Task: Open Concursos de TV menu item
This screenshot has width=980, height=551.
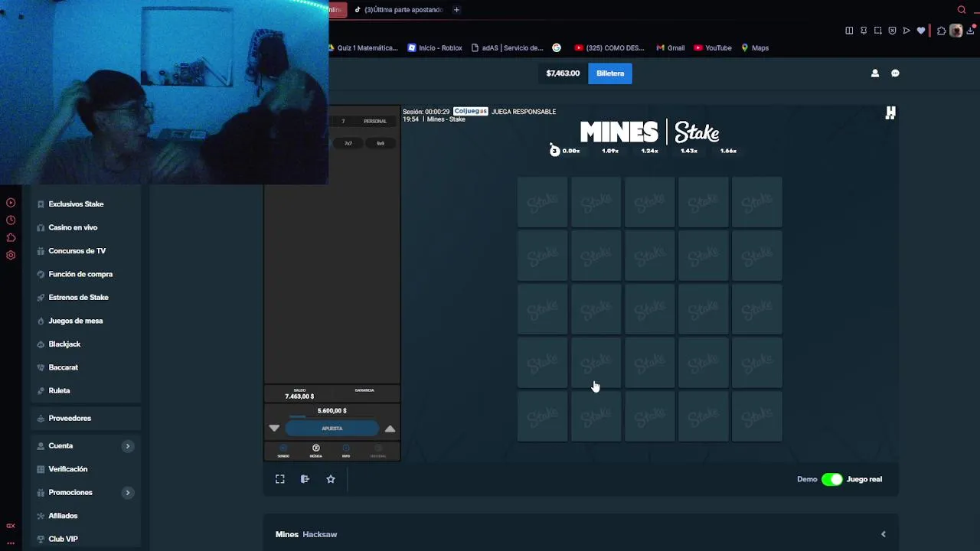Action: [x=77, y=251]
